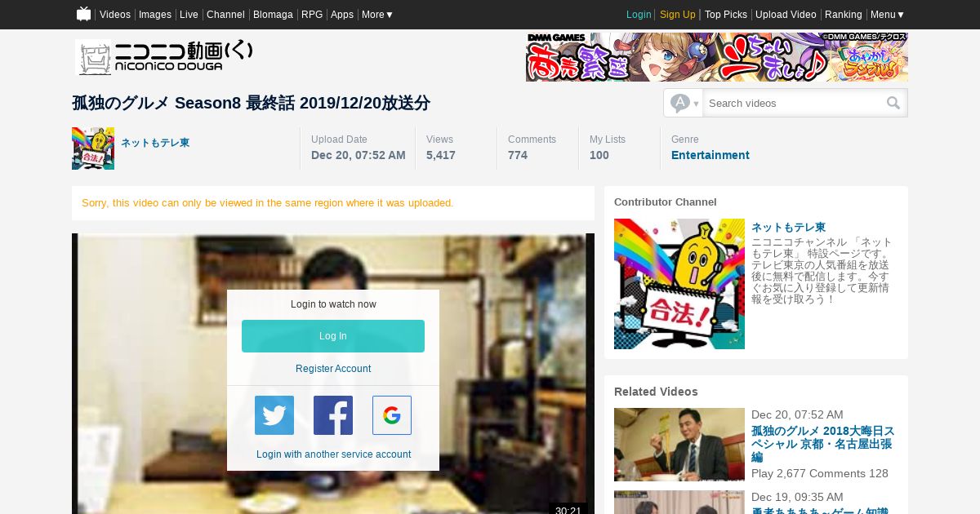Open the search type selector dropdown

point(684,103)
